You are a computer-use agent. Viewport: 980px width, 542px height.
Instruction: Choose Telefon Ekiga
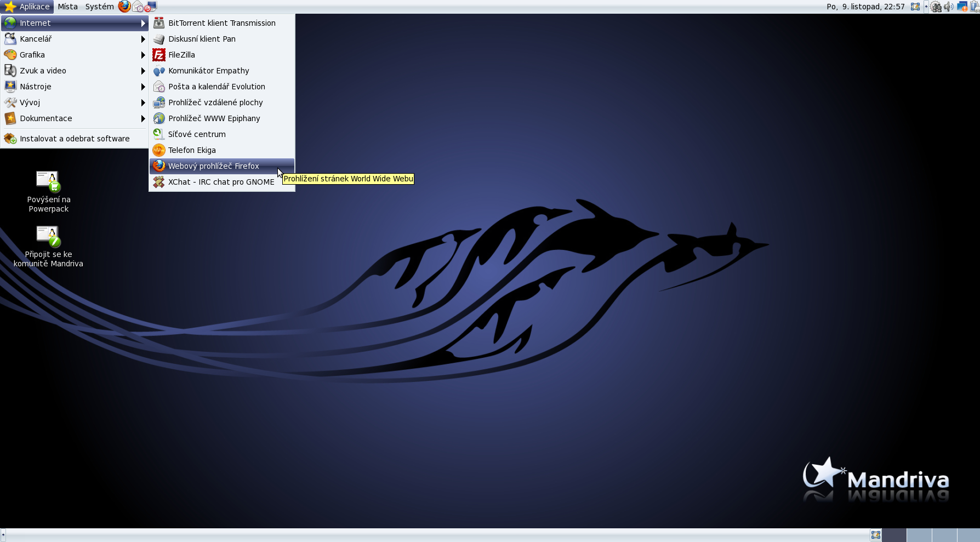(x=222, y=150)
